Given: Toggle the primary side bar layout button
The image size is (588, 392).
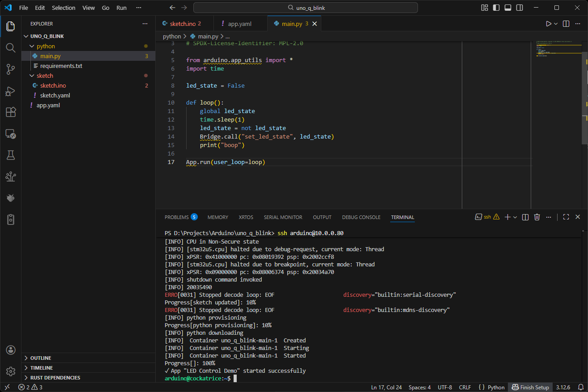Looking at the screenshot, I should pos(496,8).
